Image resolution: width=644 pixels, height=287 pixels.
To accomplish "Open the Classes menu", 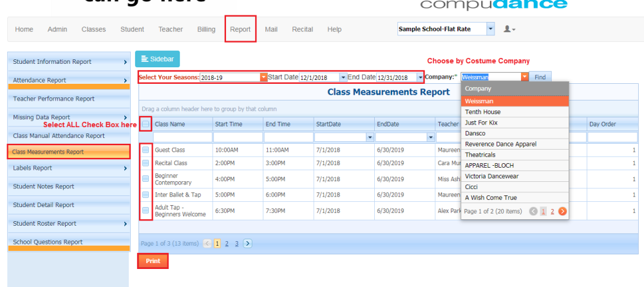I will (x=93, y=29).
